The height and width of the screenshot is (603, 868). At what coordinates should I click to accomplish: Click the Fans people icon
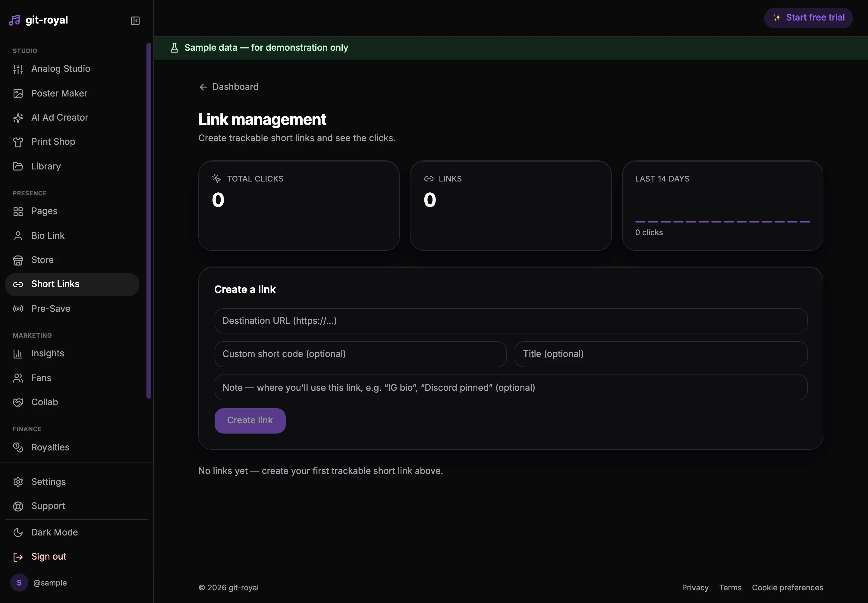point(18,378)
